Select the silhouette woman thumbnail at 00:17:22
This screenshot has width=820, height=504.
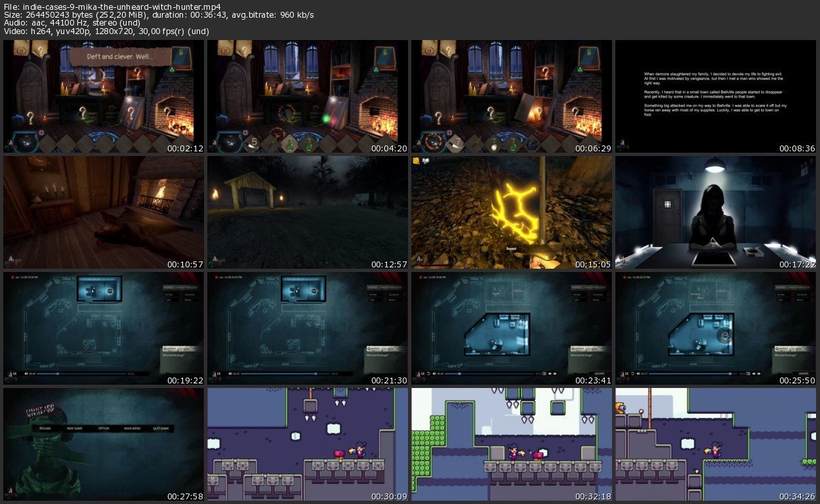click(x=717, y=212)
